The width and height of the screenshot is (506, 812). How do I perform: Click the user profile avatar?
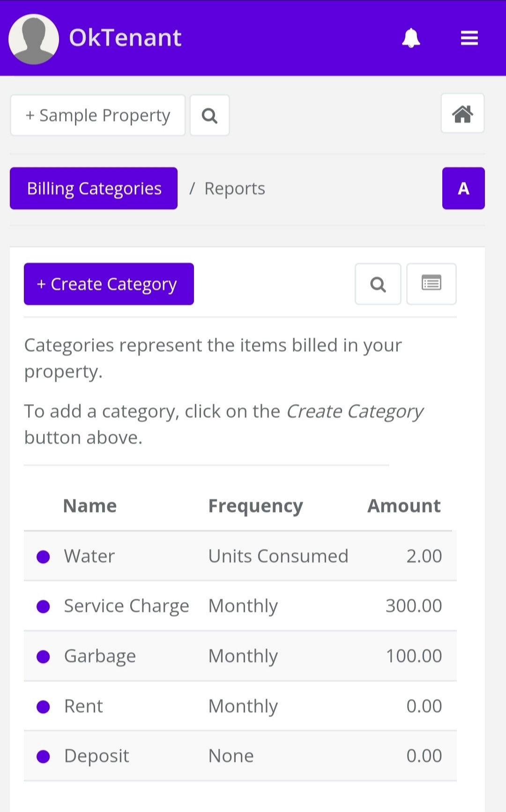pos(34,39)
